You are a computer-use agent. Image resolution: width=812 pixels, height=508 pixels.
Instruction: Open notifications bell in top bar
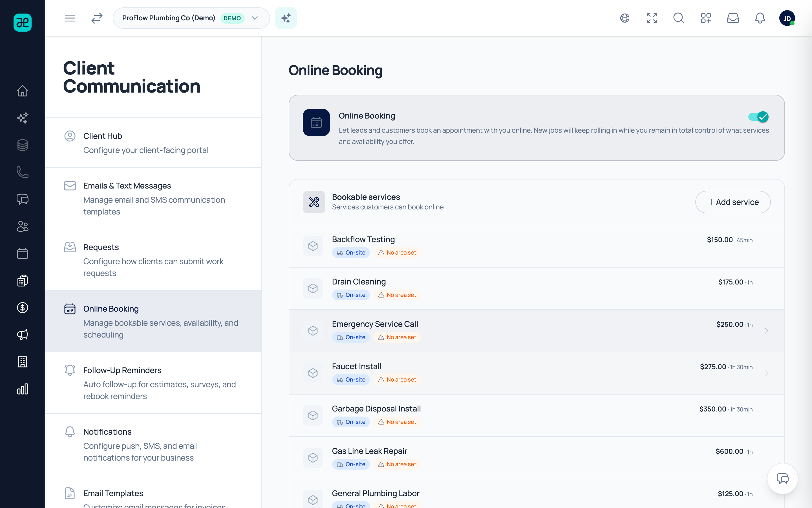(x=760, y=18)
